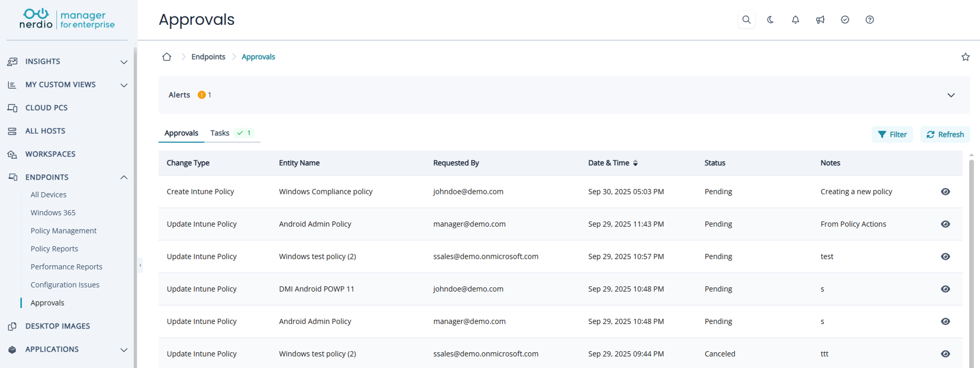Screen dimensions: 980x368
Task: View the DMI Android POWP 11 request
Action: (945, 289)
